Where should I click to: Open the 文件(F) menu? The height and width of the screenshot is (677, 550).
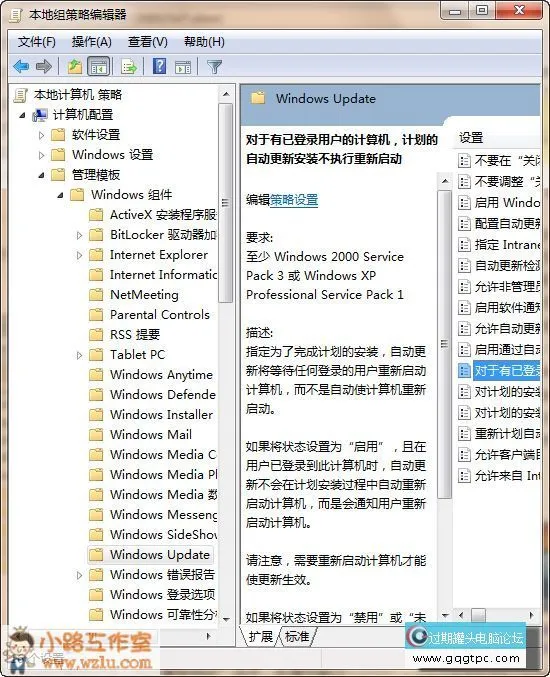pyautogui.click(x=36, y=42)
